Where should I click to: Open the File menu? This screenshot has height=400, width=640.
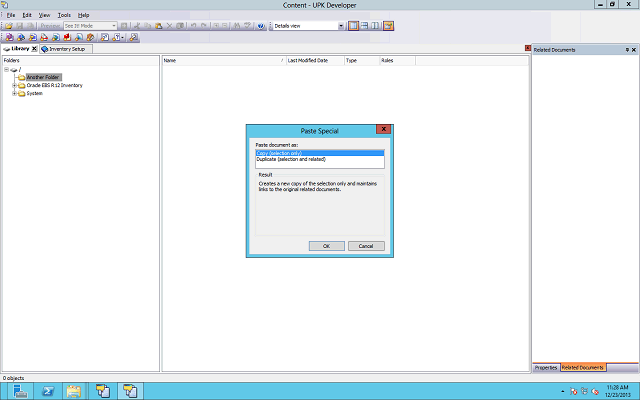point(11,15)
